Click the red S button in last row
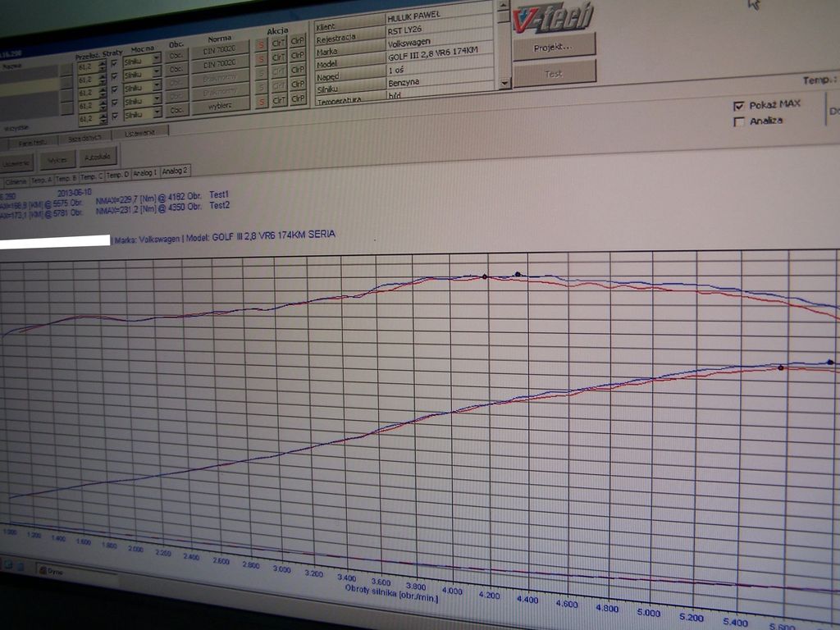Viewport: 840px width, 630px height. (261, 101)
